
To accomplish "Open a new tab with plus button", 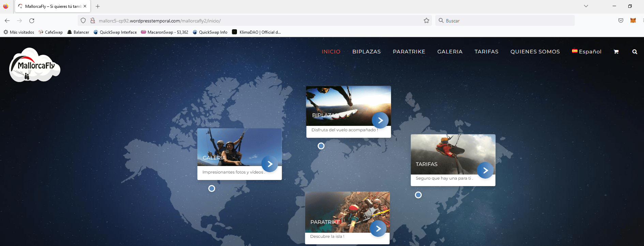I will [x=98, y=6].
